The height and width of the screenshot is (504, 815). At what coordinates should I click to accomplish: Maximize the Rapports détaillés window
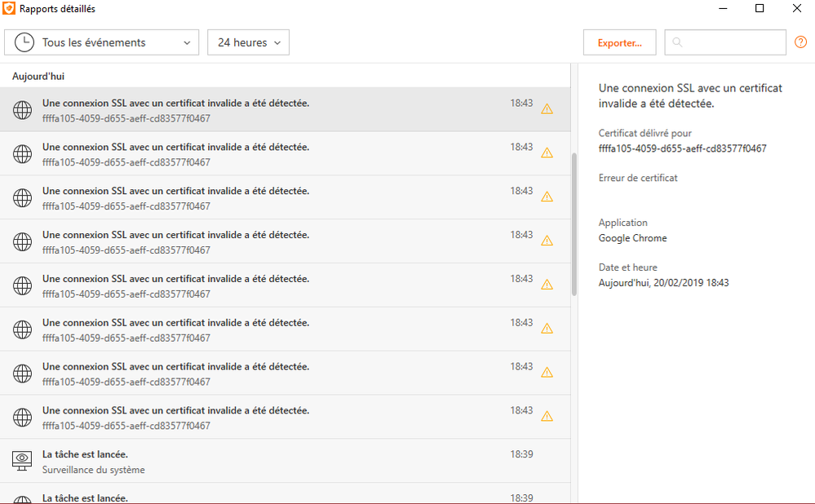point(760,9)
